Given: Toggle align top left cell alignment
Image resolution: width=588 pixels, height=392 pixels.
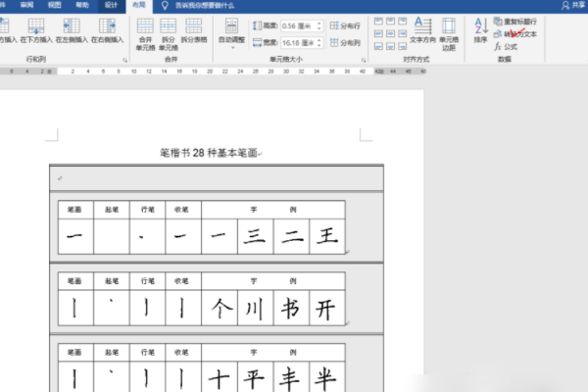Looking at the screenshot, I should [x=378, y=21].
